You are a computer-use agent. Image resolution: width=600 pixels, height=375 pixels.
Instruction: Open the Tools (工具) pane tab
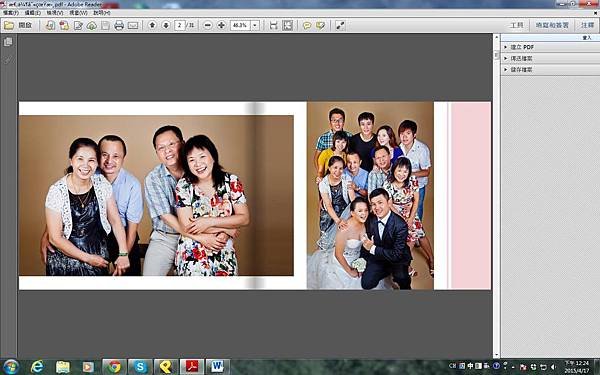[516, 25]
